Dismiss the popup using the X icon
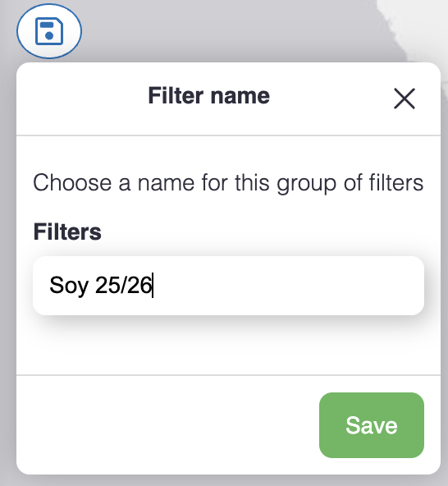Screen dimensions: 448x486 click(x=405, y=99)
